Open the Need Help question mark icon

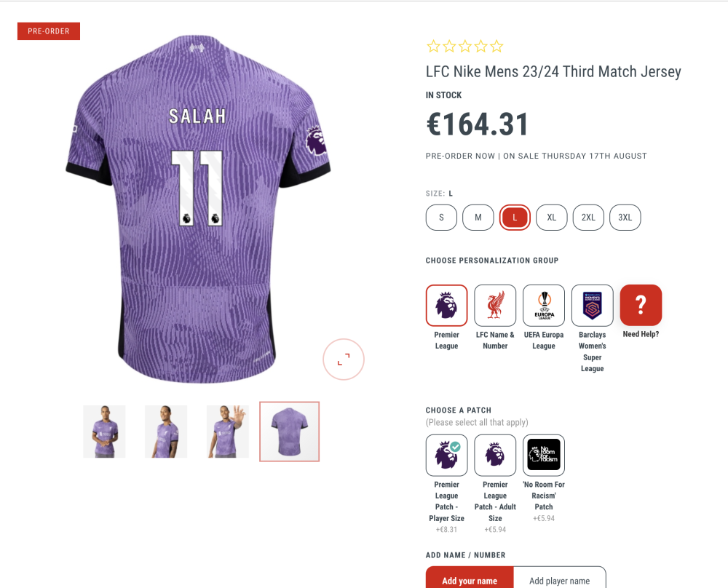(x=641, y=306)
